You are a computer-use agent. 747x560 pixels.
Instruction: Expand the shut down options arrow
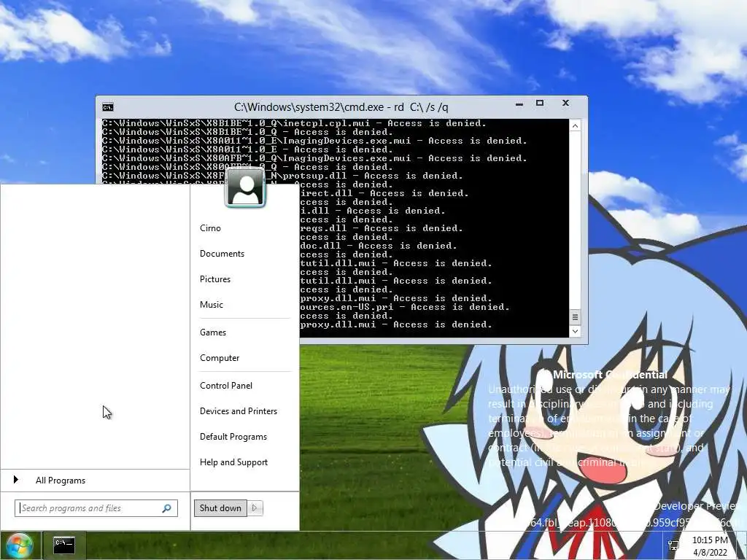pos(255,508)
